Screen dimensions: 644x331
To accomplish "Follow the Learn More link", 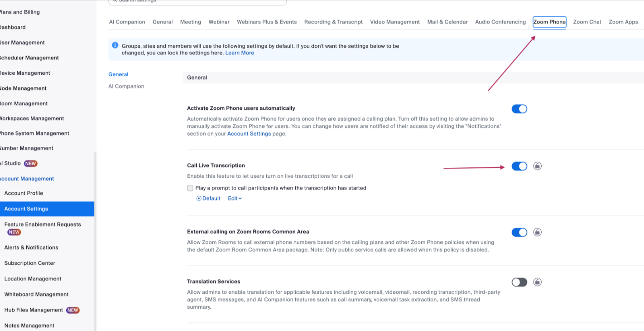I will tap(240, 53).
